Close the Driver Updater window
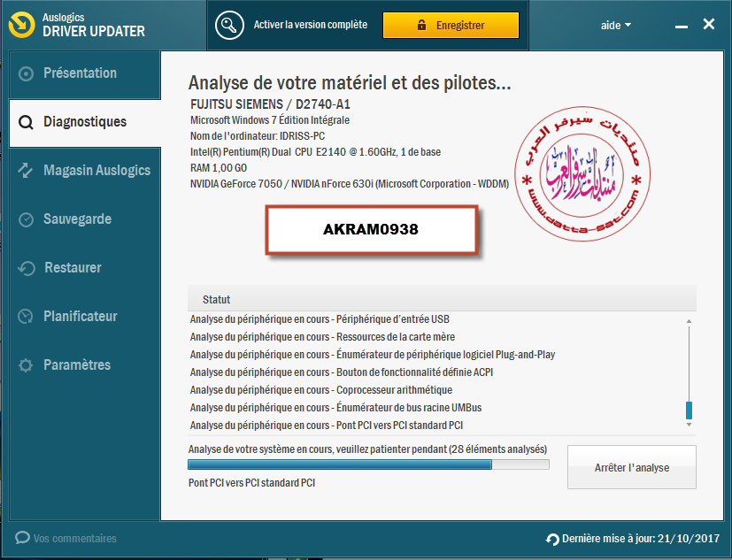732x560 pixels. (x=709, y=24)
